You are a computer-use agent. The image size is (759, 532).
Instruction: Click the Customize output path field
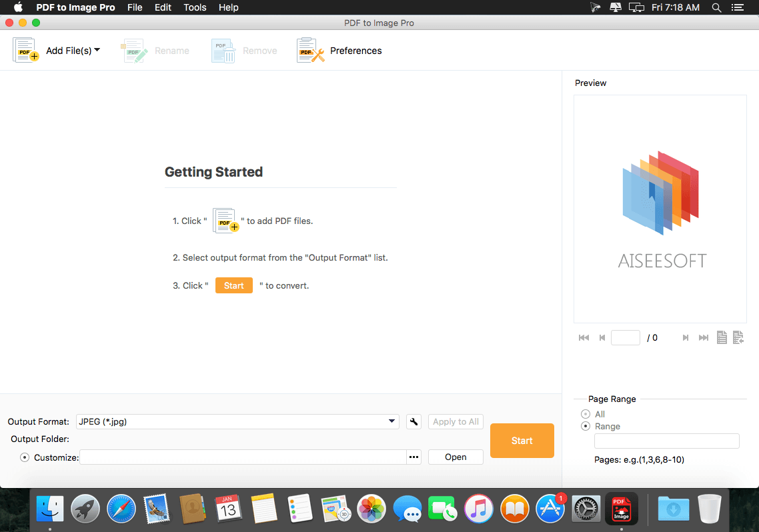[x=243, y=457]
